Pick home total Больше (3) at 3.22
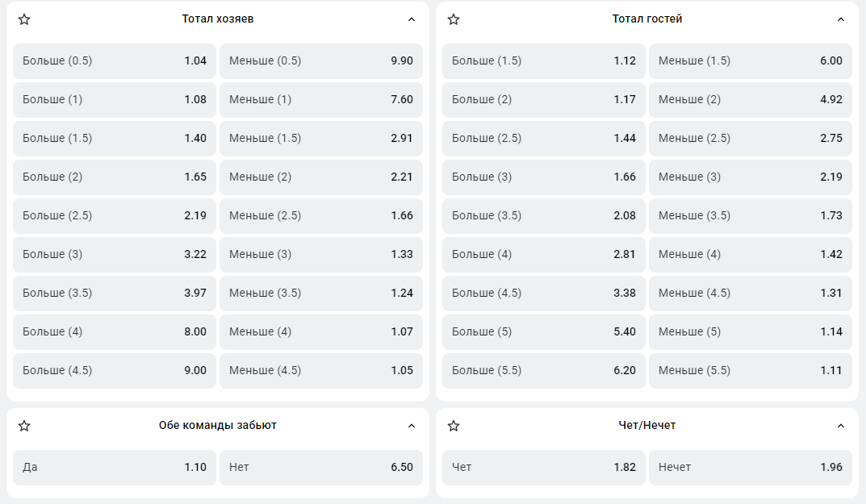Image resolution: width=866 pixels, height=504 pixels. click(x=115, y=255)
